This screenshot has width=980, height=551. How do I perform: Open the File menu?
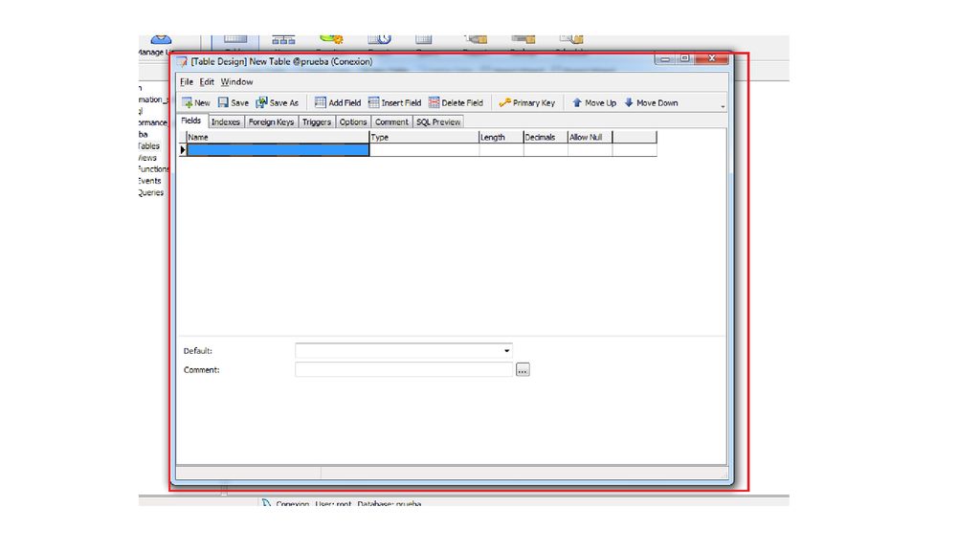pos(187,82)
